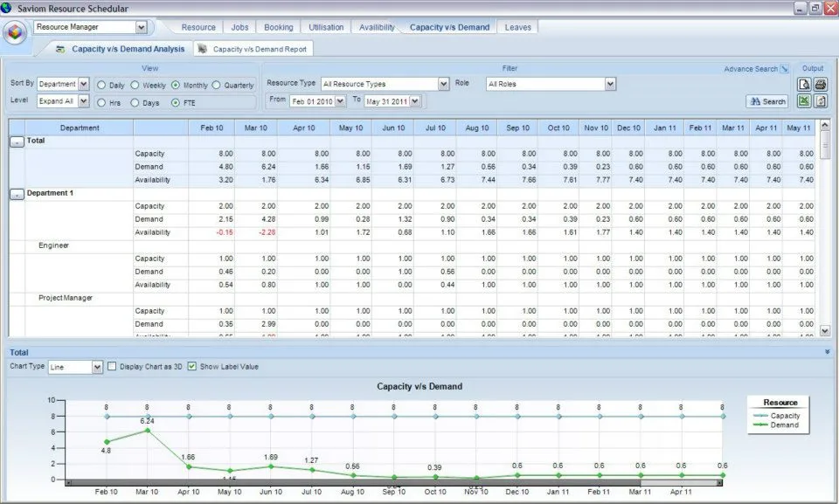
Task: Click the Feb 10 column header
Action: [211, 128]
